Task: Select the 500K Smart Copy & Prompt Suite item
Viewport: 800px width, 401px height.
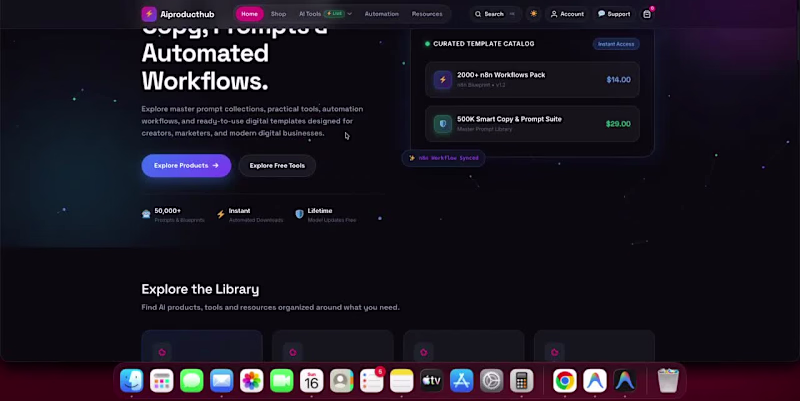Action: (x=532, y=123)
